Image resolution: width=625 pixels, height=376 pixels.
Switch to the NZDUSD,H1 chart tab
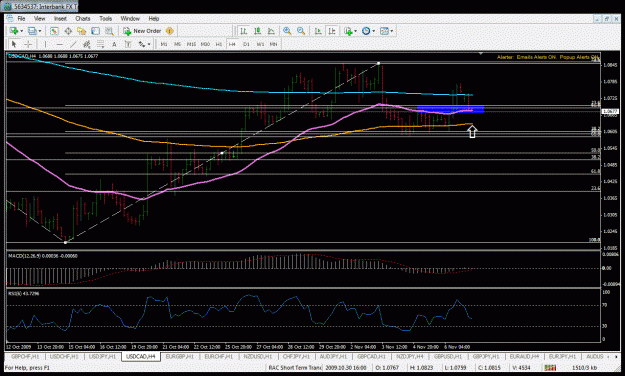point(257,356)
